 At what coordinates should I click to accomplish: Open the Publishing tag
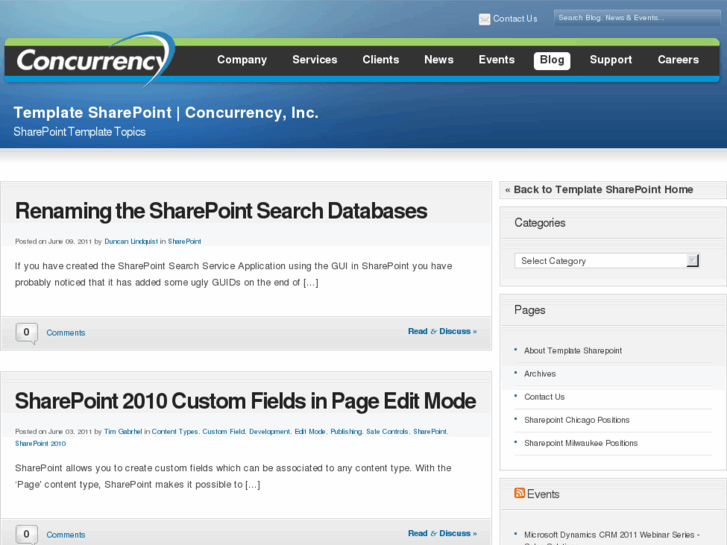(x=346, y=431)
